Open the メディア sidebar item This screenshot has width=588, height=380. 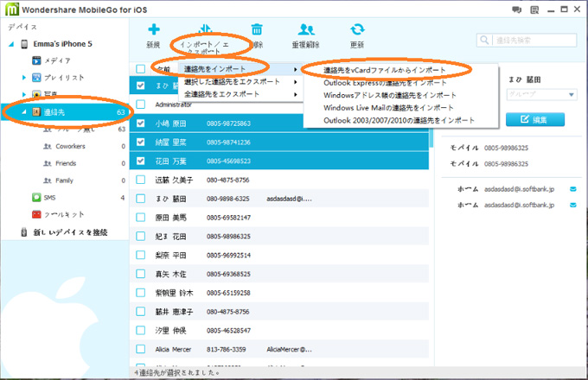click(x=57, y=60)
